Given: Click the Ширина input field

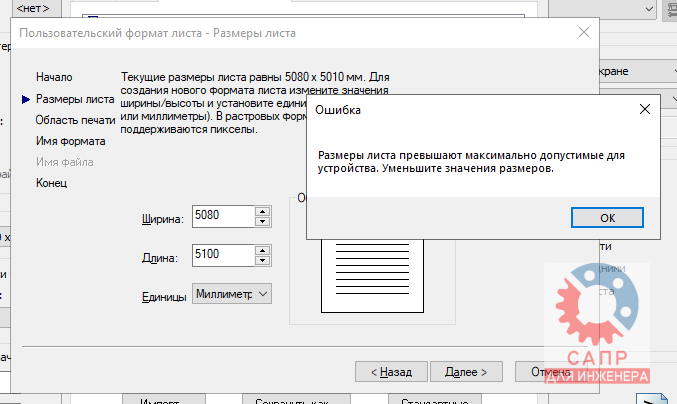Looking at the screenshot, I should 223,216.
